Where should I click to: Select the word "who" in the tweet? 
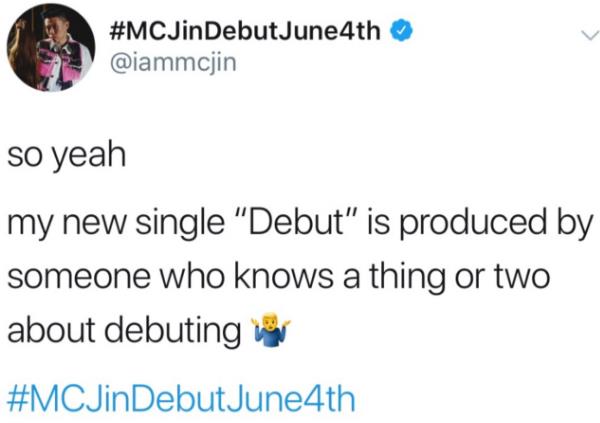point(192,276)
